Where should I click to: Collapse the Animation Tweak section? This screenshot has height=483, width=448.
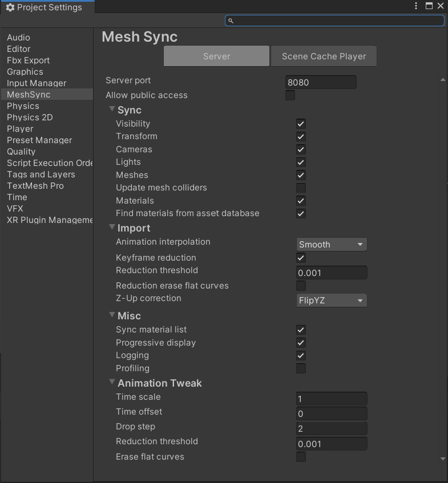(x=112, y=383)
